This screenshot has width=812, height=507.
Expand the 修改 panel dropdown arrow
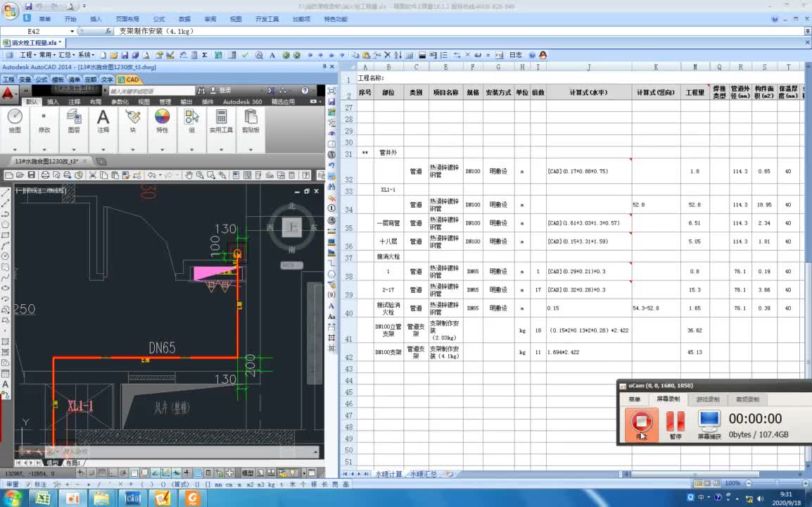(x=44, y=149)
